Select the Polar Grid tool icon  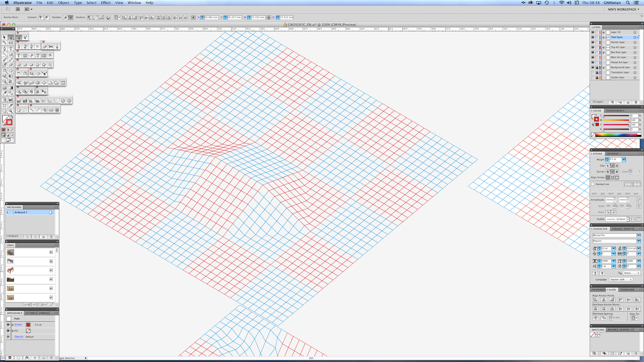point(57,110)
